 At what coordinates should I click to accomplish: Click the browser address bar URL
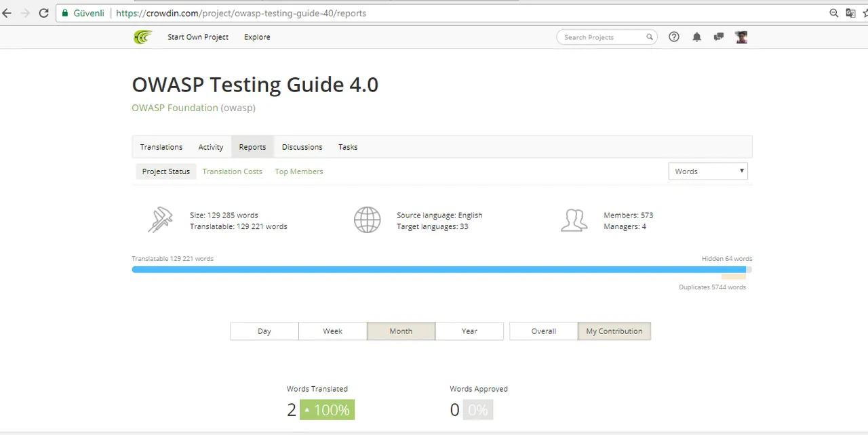click(241, 13)
